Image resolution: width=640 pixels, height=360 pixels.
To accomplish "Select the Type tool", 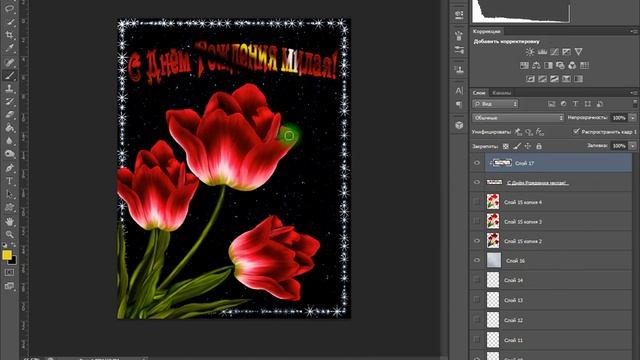I will tap(9, 181).
